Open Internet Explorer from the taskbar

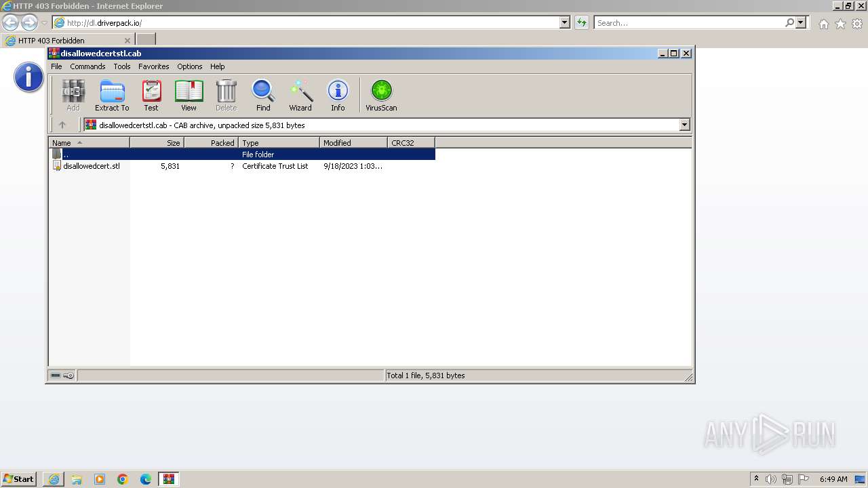54,479
